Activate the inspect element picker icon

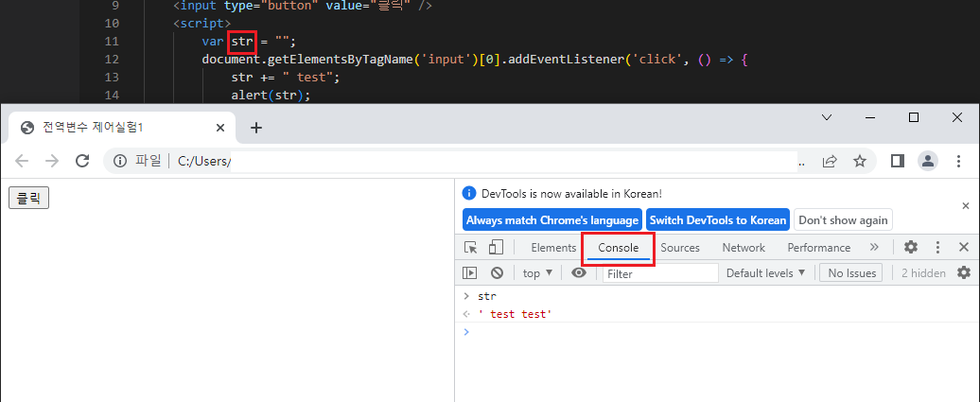click(471, 248)
